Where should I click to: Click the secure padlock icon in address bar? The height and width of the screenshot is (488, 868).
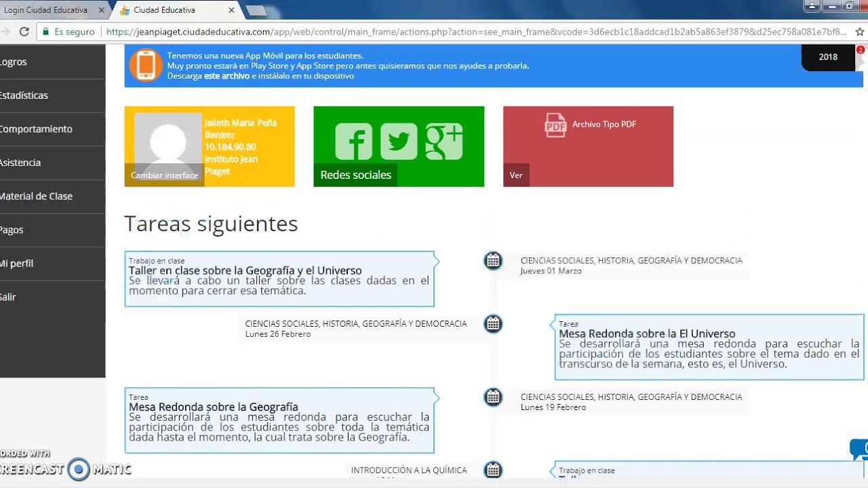click(46, 32)
